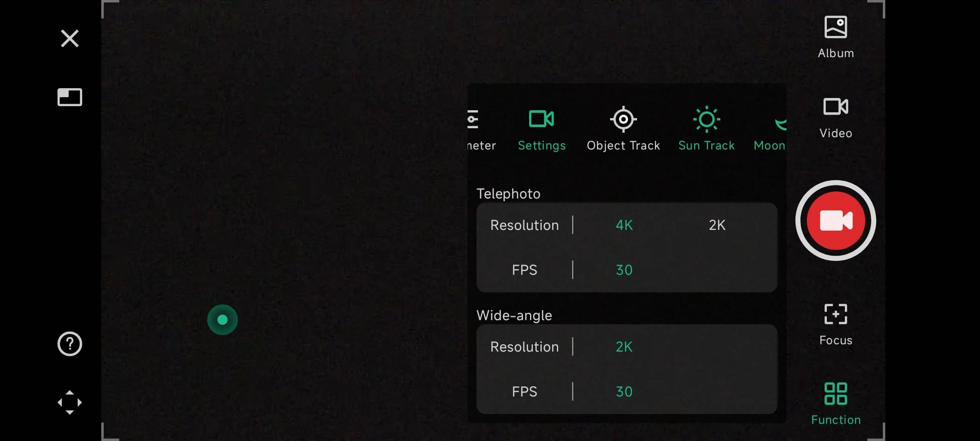Select 30 FPS for Wide-angle
Screen dimensions: 980x441
pos(624,392)
